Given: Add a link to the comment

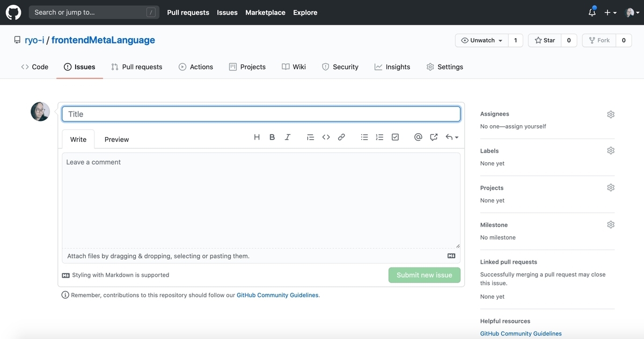Looking at the screenshot, I should click(341, 138).
